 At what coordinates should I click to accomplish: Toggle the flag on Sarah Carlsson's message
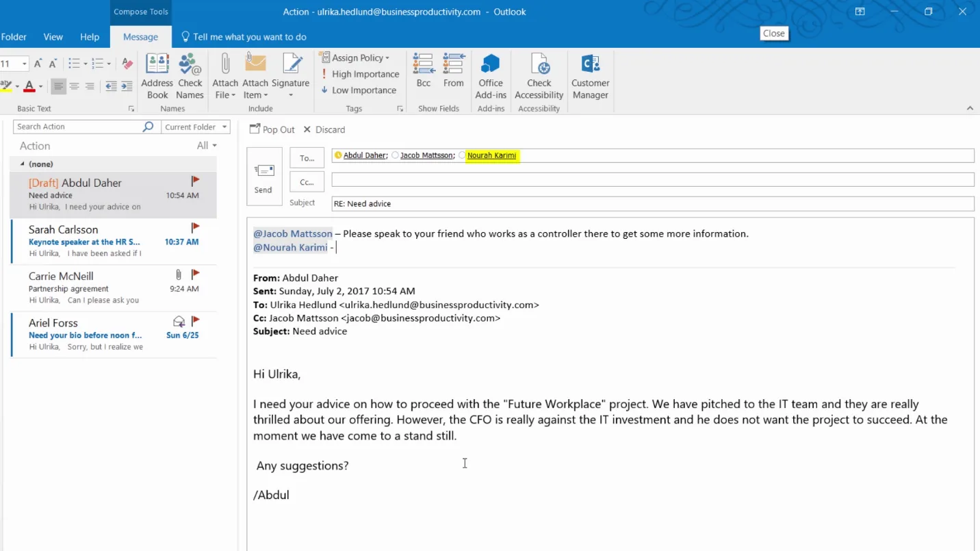[195, 227]
